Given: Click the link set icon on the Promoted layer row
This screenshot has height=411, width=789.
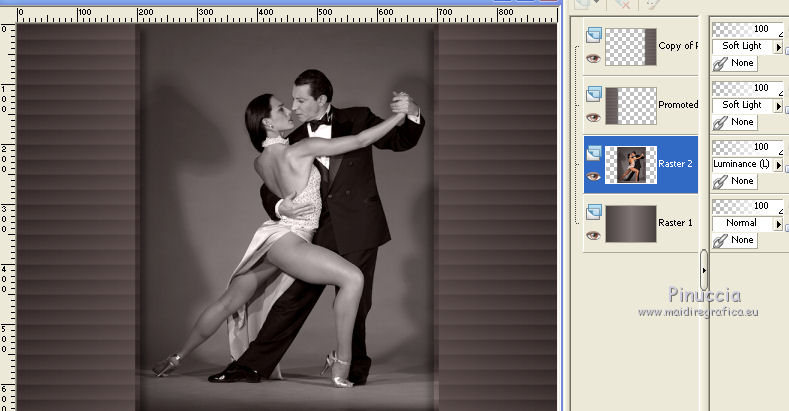Looking at the screenshot, I should (x=720, y=122).
